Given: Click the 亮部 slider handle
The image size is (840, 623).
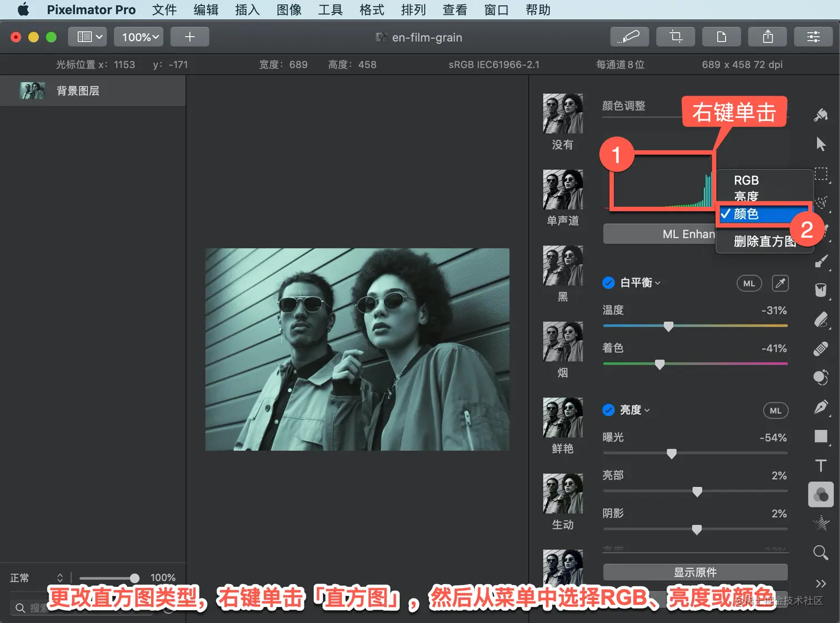Looking at the screenshot, I should pos(697,491).
